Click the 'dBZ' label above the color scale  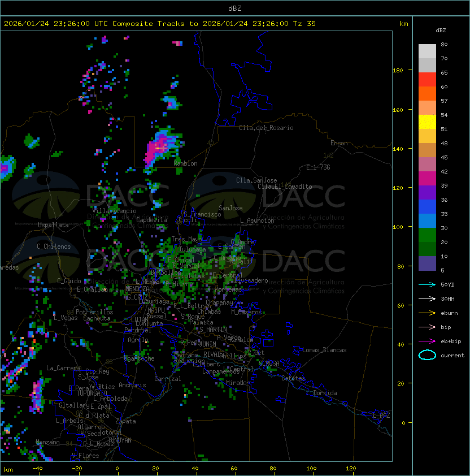(x=441, y=31)
